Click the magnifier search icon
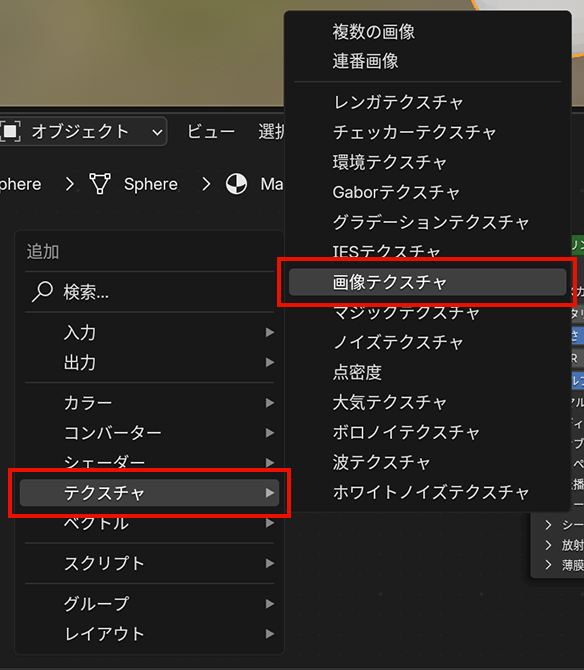Image resolution: width=584 pixels, height=670 pixels. pos(42,292)
